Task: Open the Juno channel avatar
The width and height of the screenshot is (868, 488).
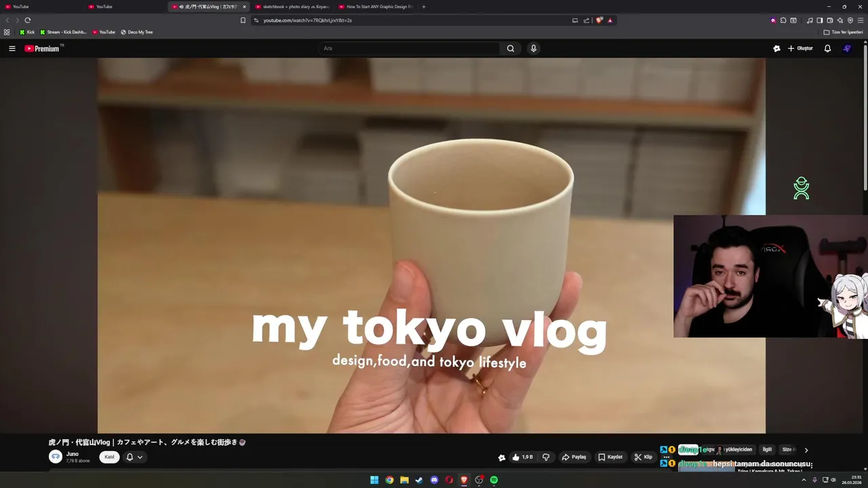Action: coord(56,456)
